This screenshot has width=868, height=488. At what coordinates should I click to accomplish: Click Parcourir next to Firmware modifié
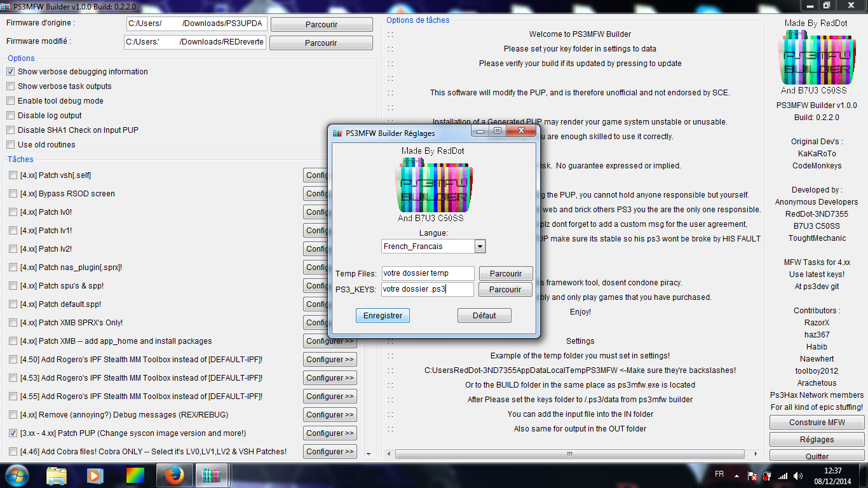(x=321, y=43)
